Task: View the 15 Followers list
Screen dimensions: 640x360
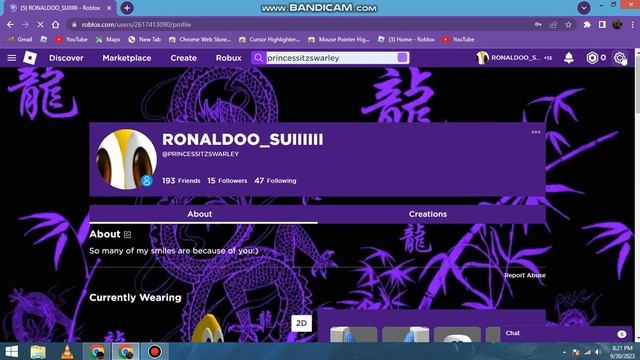Action: click(x=227, y=180)
